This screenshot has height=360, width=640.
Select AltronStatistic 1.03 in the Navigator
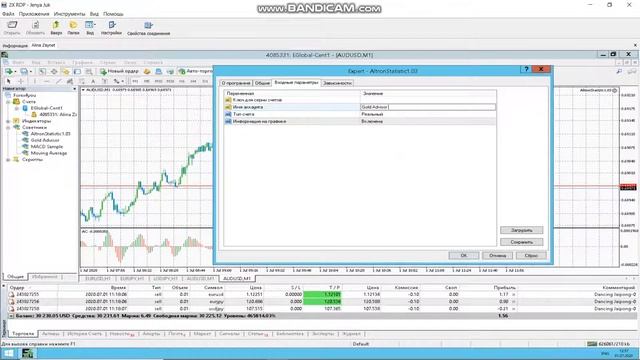coord(51,134)
